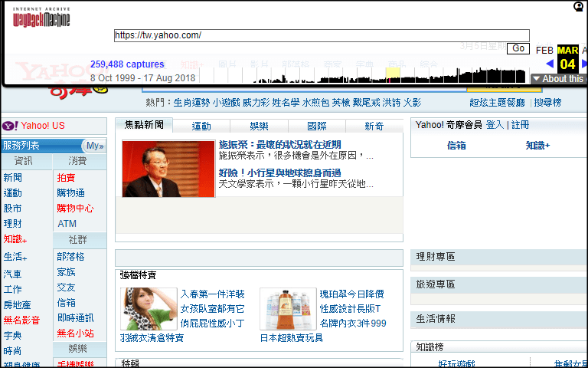
Task: Open the 超炫主題餐廳 link
Action: tap(497, 103)
